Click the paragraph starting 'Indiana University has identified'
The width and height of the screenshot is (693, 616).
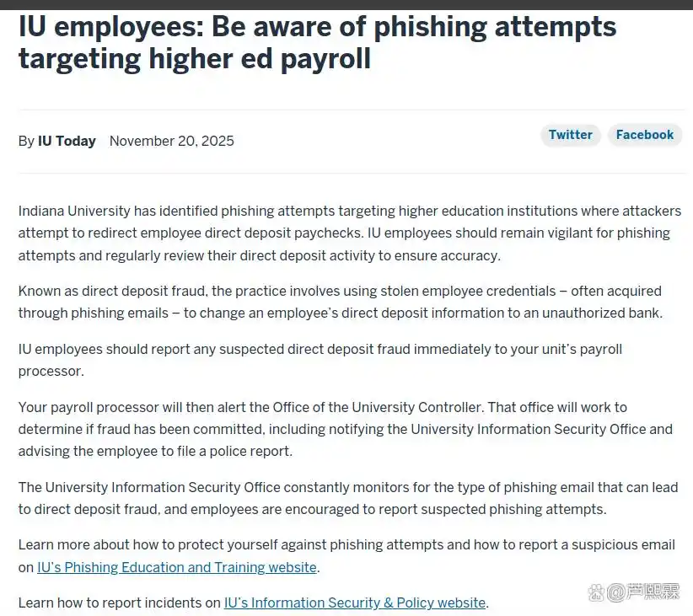point(350,233)
